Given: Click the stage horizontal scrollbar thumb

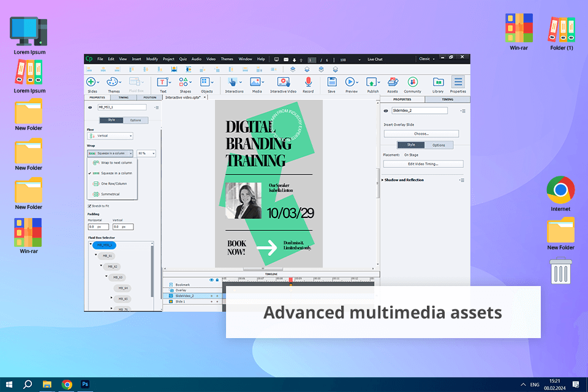Looking at the screenshot, I should [x=263, y=269].
